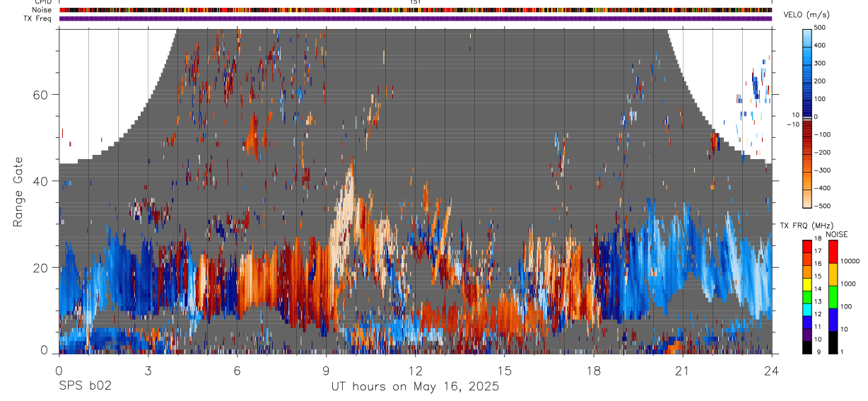Click the 21 tick on the UT hours axis
The width and height of the screenshot is (868, 401).
pyautogui.click(x=682, y=370)
